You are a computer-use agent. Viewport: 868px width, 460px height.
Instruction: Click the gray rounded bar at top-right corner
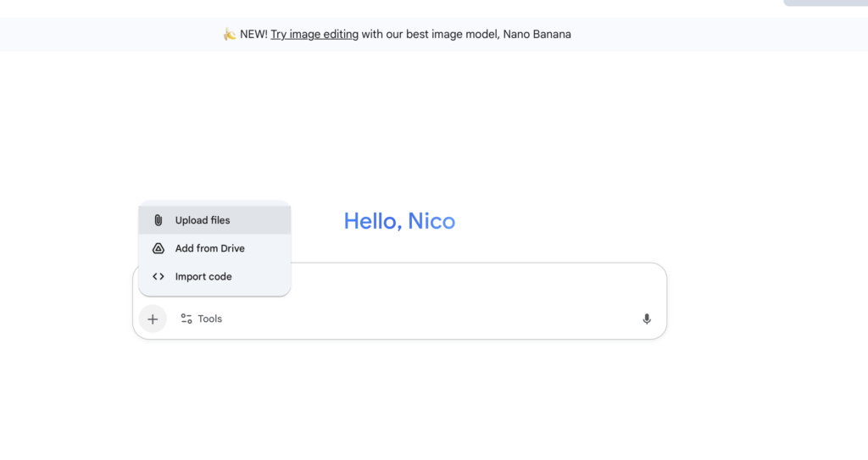tap(826, 3)
